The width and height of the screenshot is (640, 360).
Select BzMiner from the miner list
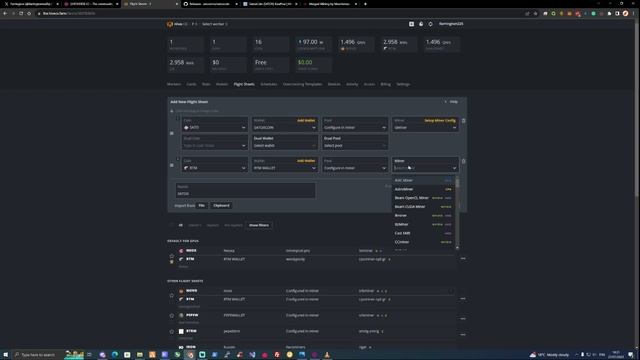click(x=423, y=224)
